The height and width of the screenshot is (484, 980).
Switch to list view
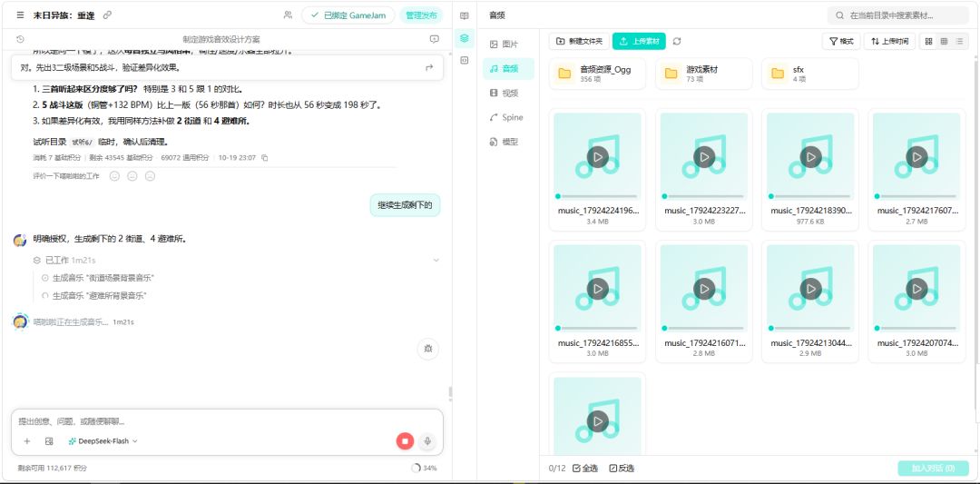pyautogui.click(x=959, y=41)
